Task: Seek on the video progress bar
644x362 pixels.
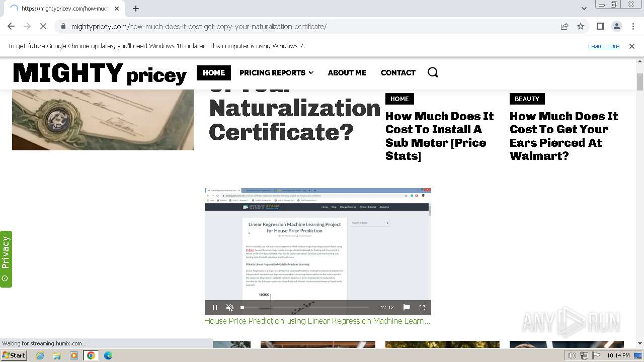Action: 305,307
